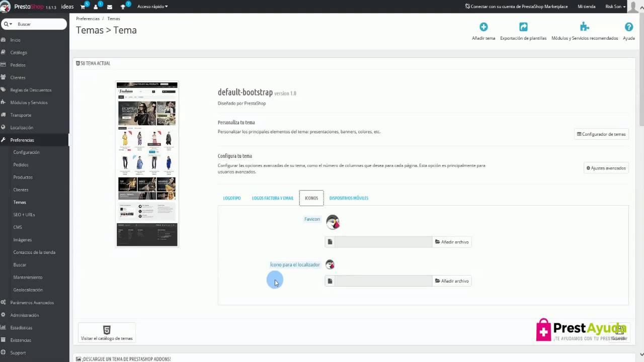Open the Clientes main sidebar item

(x=18, y=78)
